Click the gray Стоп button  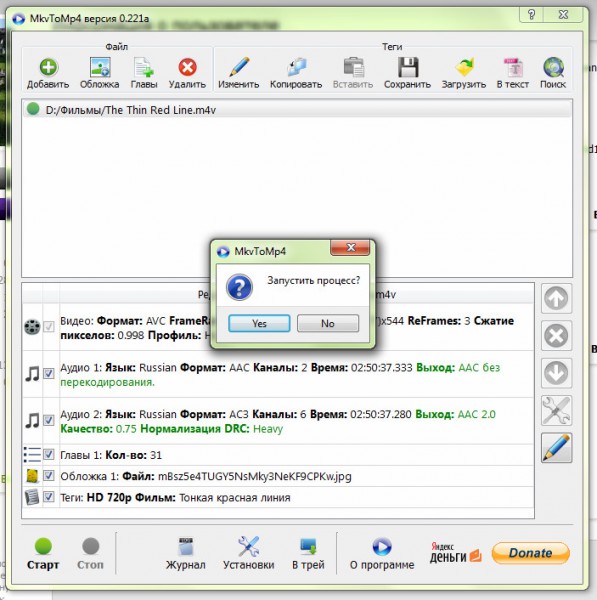[x=90, y=553]
